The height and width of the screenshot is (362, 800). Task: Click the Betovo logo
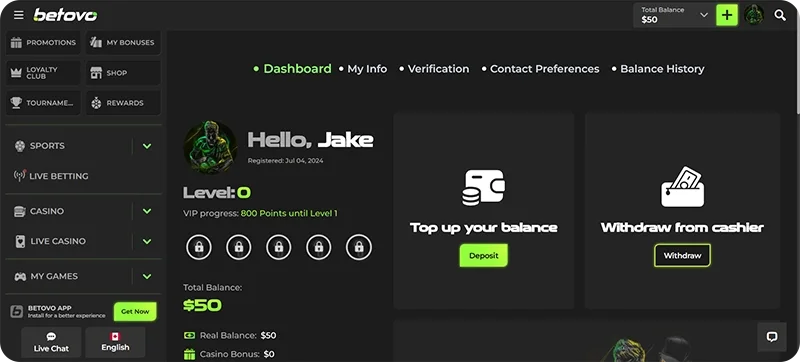65,15
